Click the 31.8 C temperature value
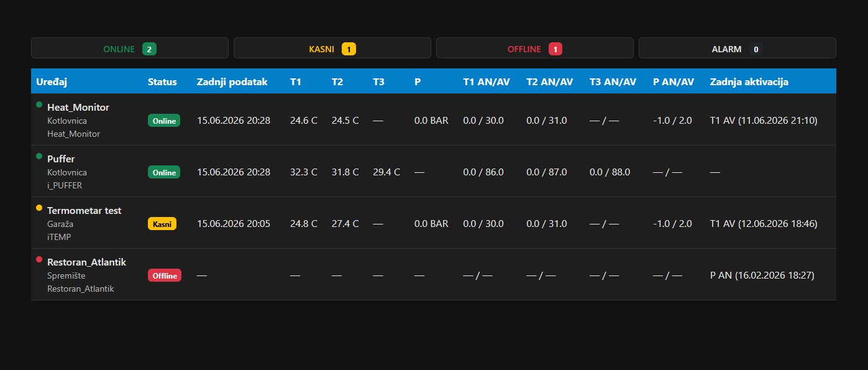 (345, 172)
